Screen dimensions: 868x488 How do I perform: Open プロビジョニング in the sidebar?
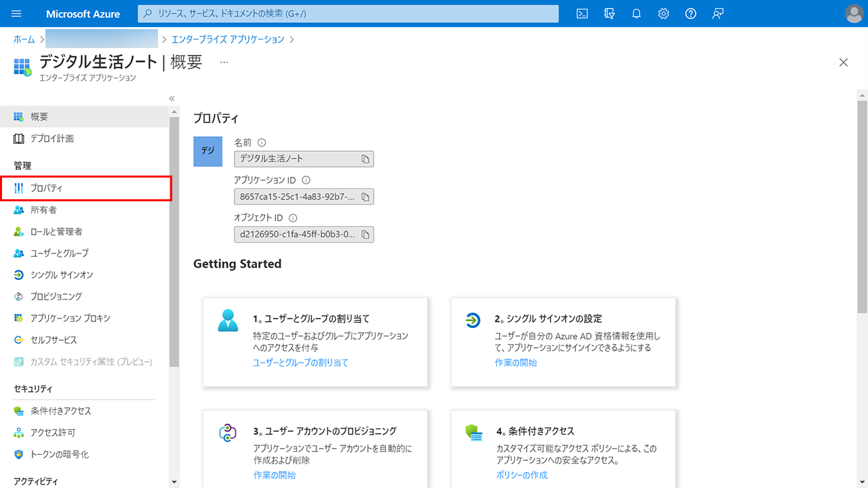(84, 297)
